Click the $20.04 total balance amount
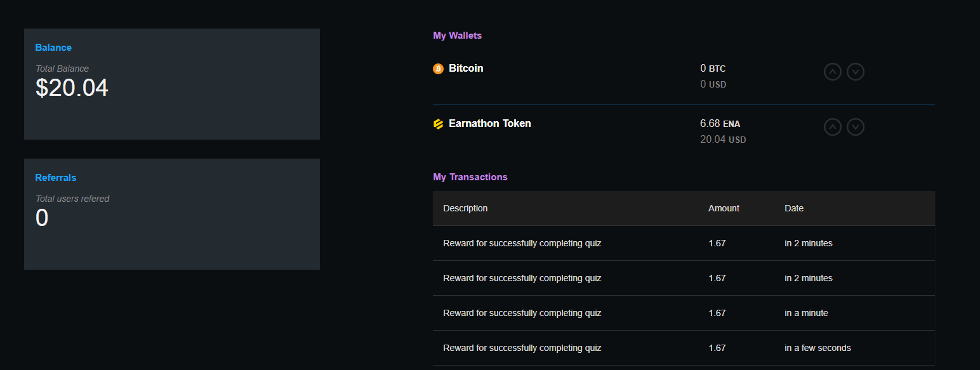The height and width of the screenshot is (370, 980). 72,88
